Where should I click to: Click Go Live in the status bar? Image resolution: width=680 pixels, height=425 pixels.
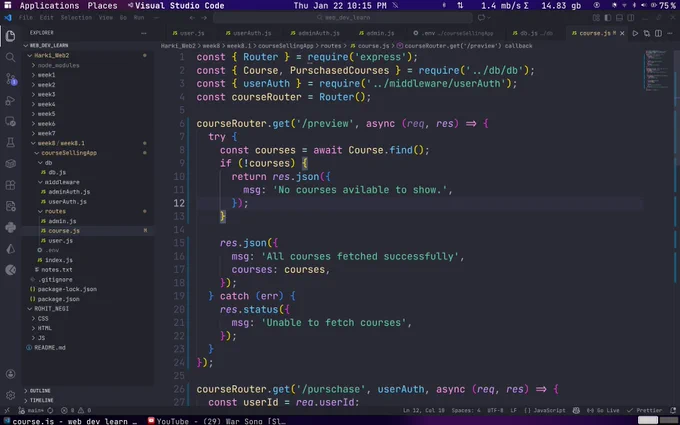coord(603,410)
